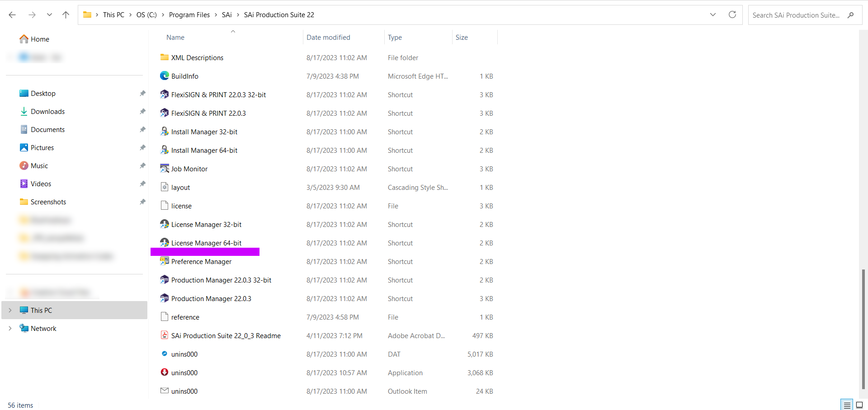This screenshot has width=868, height=410.
Task: Expand the Network tree node
Action: (x=10, y=329)
